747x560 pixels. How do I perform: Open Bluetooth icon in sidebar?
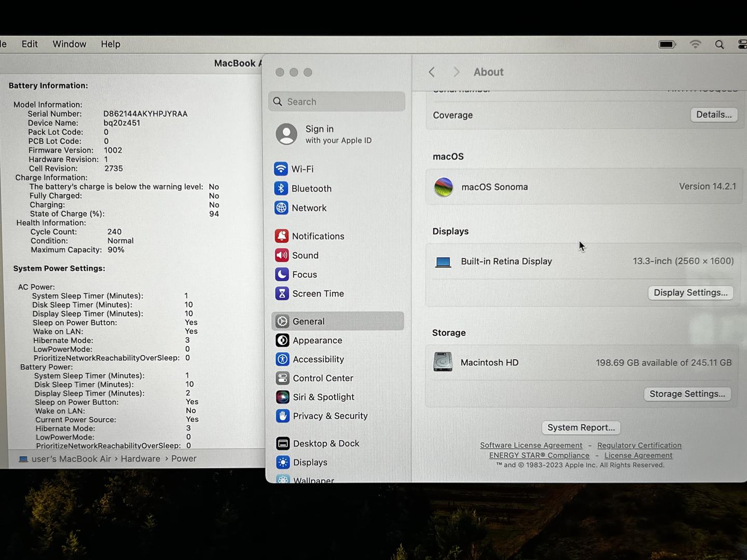(x=281, y=188)
